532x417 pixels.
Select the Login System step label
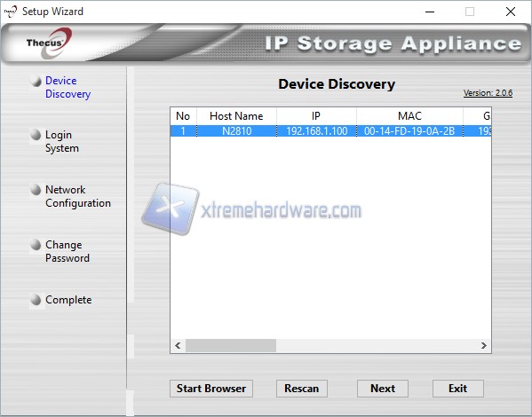coord(62,141)
